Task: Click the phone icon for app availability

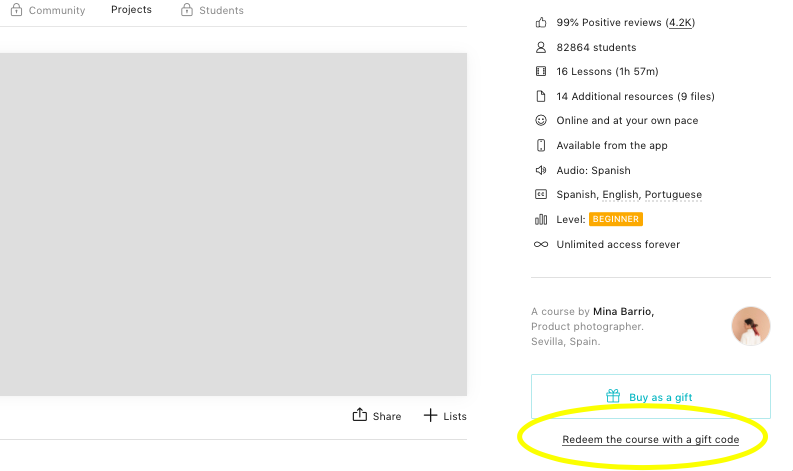Action: tap(541, 145)
